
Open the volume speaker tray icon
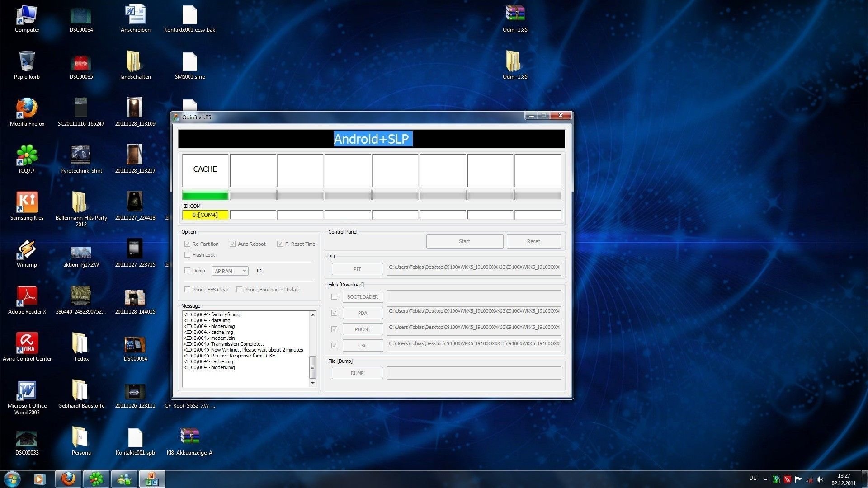(x=820, y=479)
